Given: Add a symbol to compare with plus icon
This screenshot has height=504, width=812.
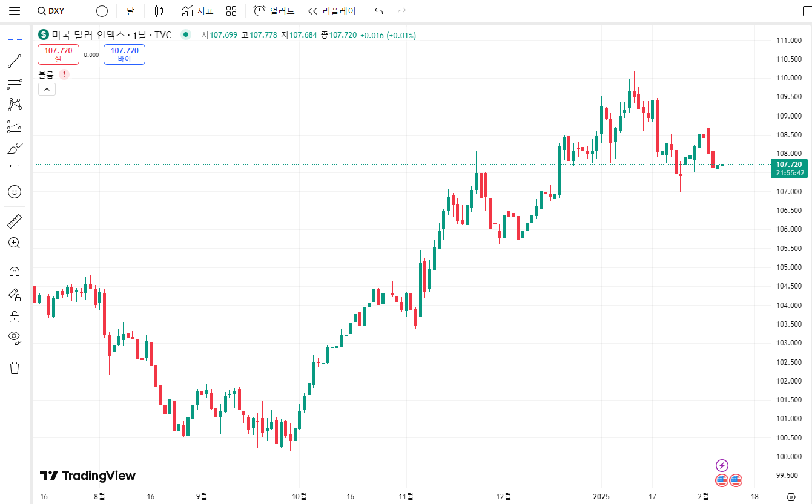Looking at the screenshot, I should [x=102, y=11].
